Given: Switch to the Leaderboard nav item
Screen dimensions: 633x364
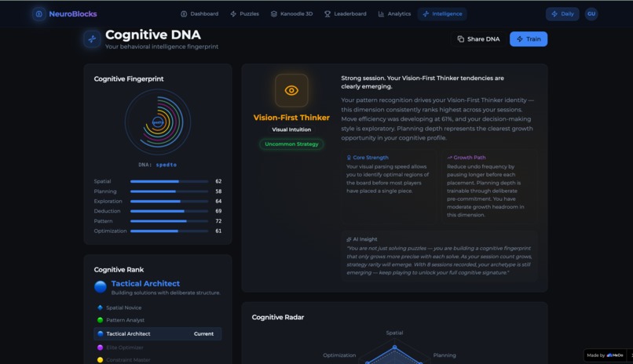Looking at the screenshot, I should pyautogui.click(x=345, y=13).
